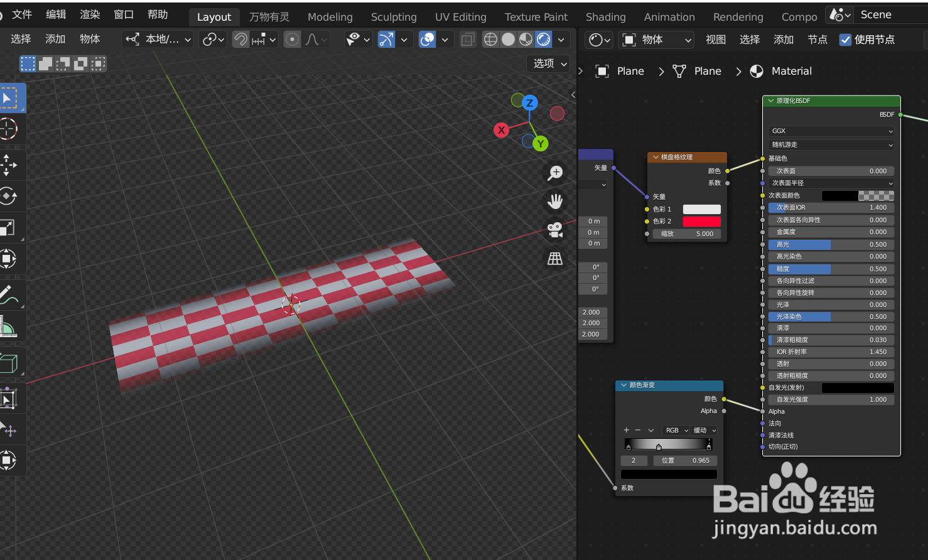The width and height of the screenshot is (928, 560).
Task: Toggle proportional editing button
Action: click(292, 40)
